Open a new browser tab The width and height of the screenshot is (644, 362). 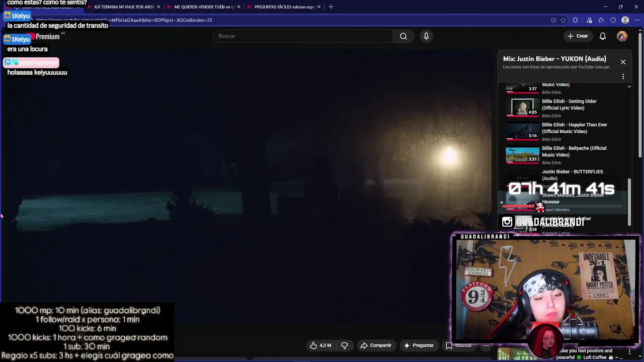tap(331, 7)
